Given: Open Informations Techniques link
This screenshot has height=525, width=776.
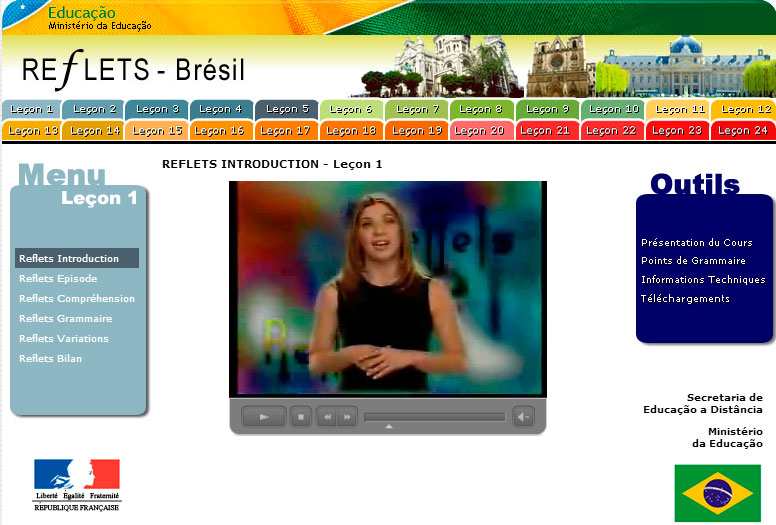Looking at the screenshot, I should click(703, 280).
